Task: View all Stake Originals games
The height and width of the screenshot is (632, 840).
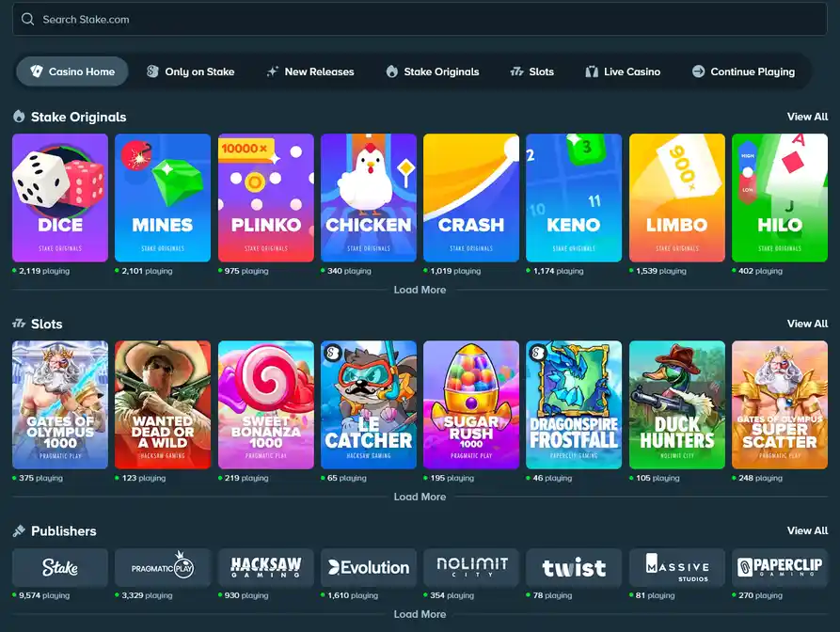Action: [807, 117]
